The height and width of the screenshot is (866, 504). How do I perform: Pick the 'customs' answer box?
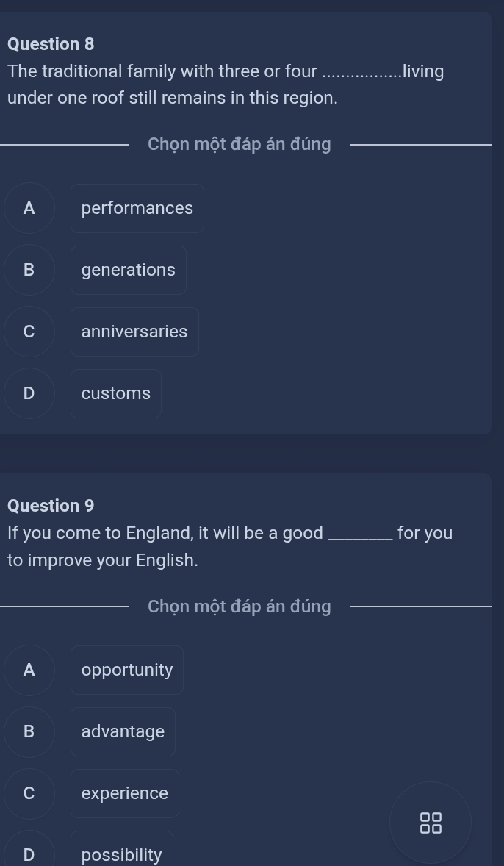coord(116,393)
